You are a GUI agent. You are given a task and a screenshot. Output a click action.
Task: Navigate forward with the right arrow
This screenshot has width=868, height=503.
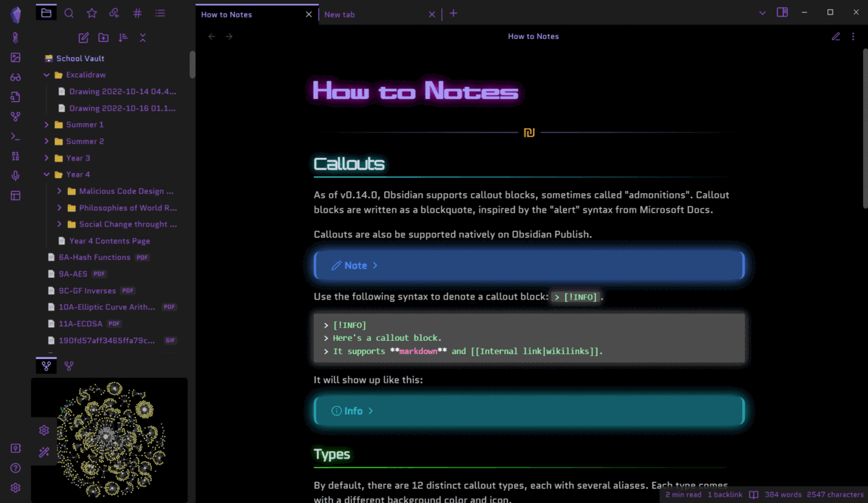(229, 36)
